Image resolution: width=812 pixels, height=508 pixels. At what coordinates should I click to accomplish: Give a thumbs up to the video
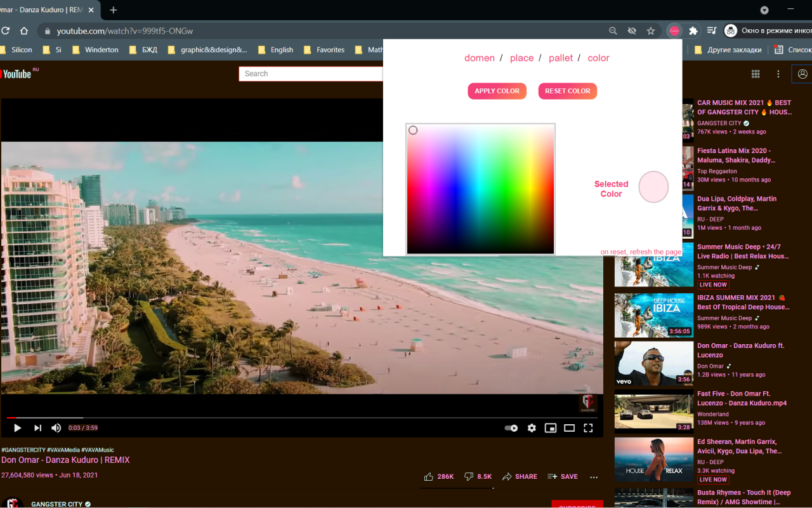point(429,476)
